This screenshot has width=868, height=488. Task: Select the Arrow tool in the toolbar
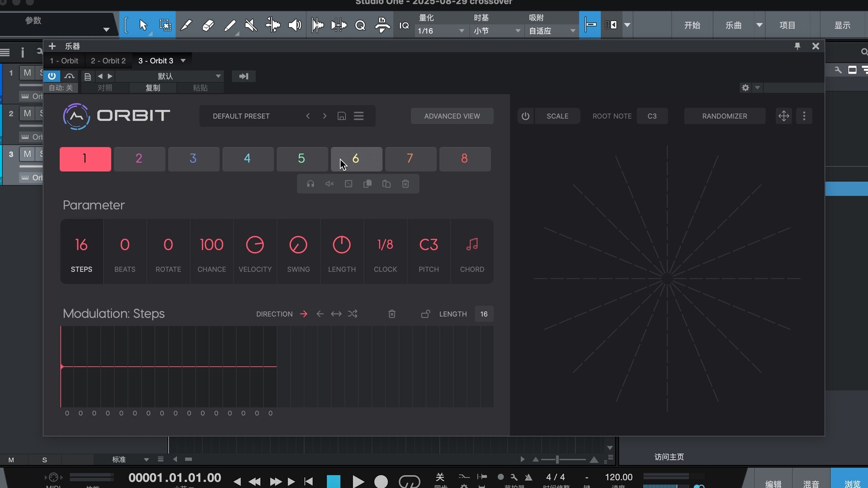[143, 25]
